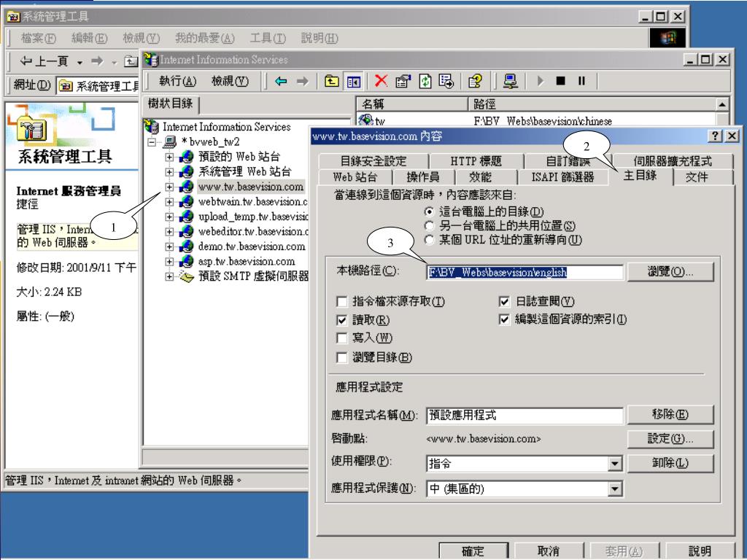Image resolution: width=747 pixels, height=560 pixels.
Task: Click the IIS toolbar forward arrow
Action: tap(303, 82)
